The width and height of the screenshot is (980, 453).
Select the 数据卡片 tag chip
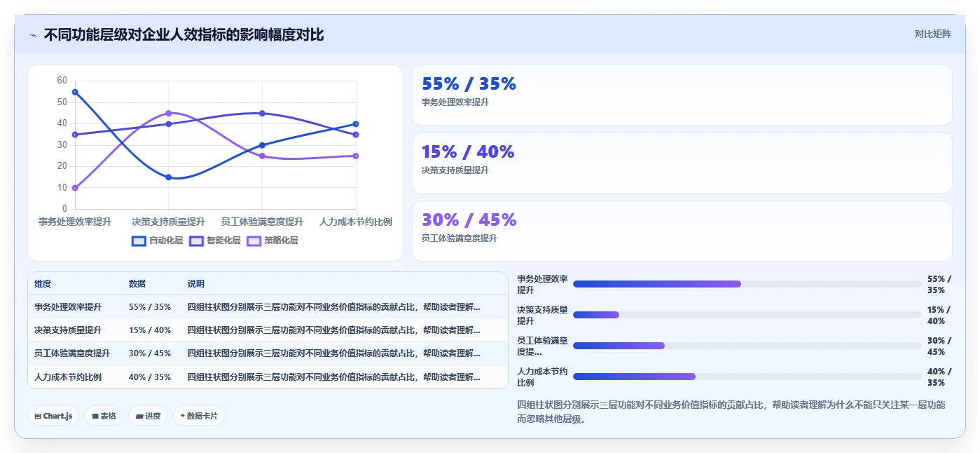pos(199,416)
